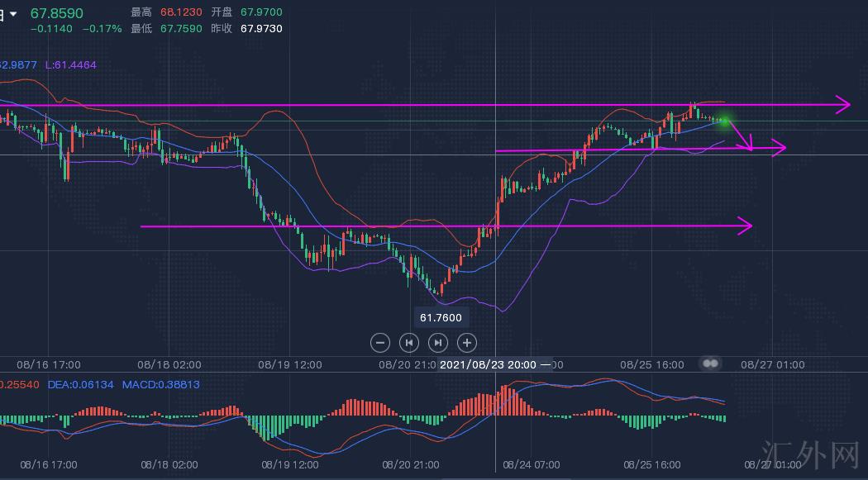Click the glowing green current price dot
This screenshot has width=868, height=480.
click(725, 121)
